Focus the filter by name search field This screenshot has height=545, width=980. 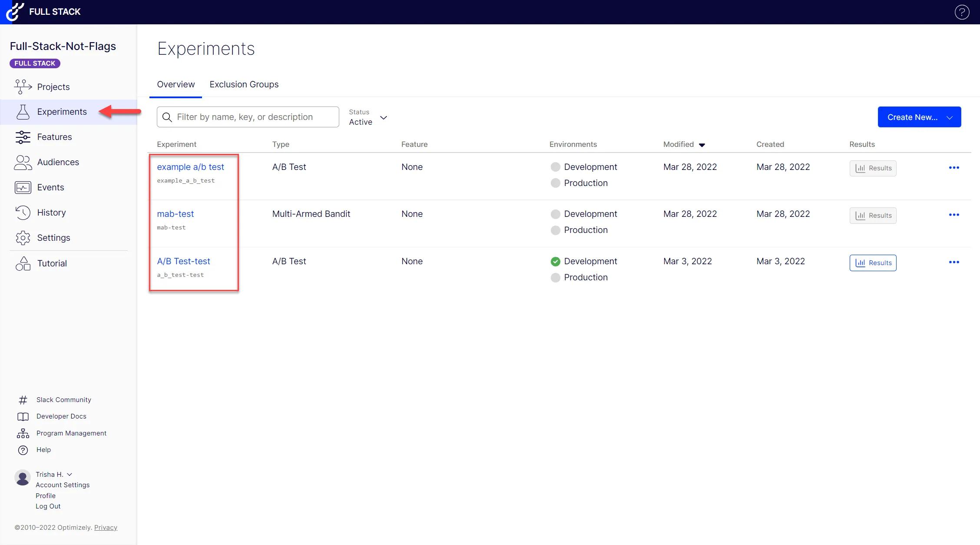pyautogui.click(x=248, y=117)
